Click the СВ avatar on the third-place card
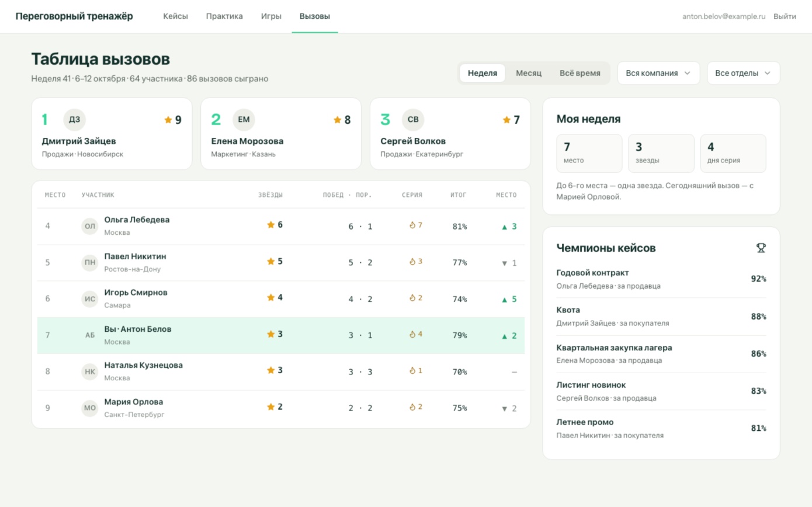 (x=413, y=120)
